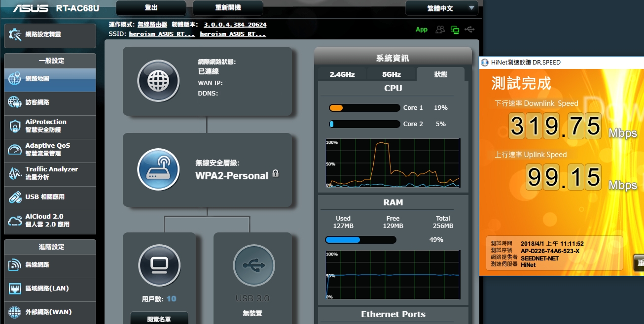Click the 區域網路(LAN) sidebar icon
644x324 pixels.
point(15,289)
